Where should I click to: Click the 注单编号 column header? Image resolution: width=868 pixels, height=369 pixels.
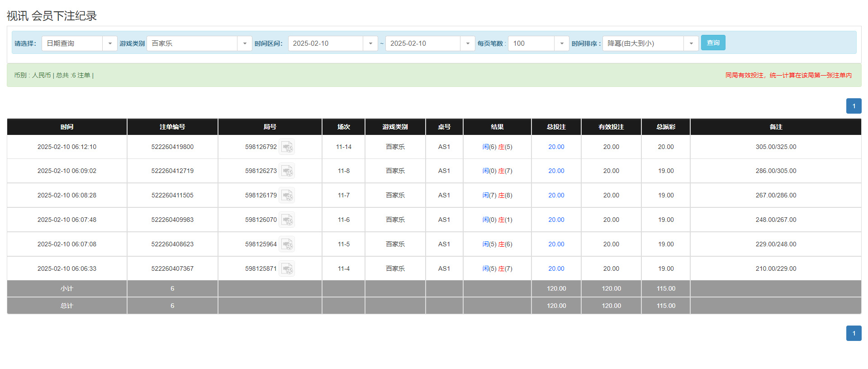pyautogui.click(x=172, y=127)
